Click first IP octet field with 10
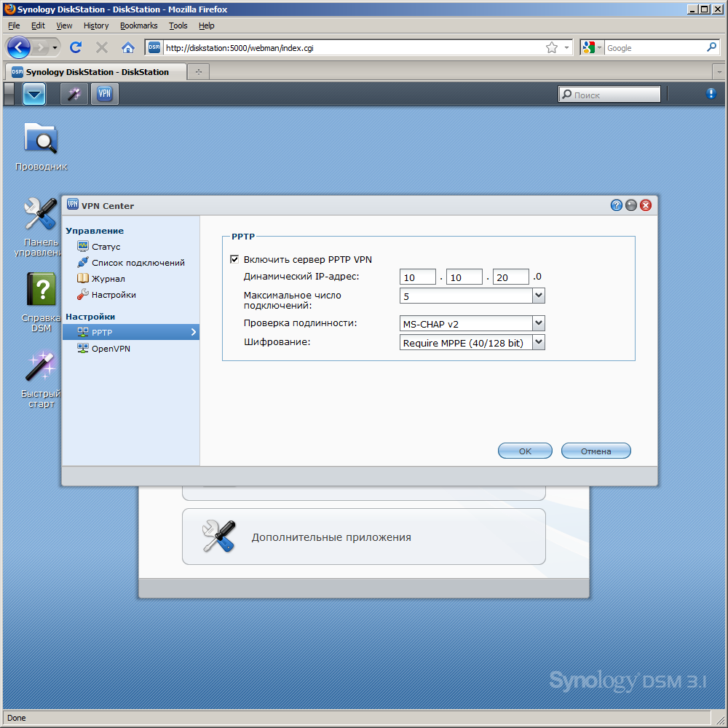This screenshot has height=728, width=728. click(x=417, y=277)
